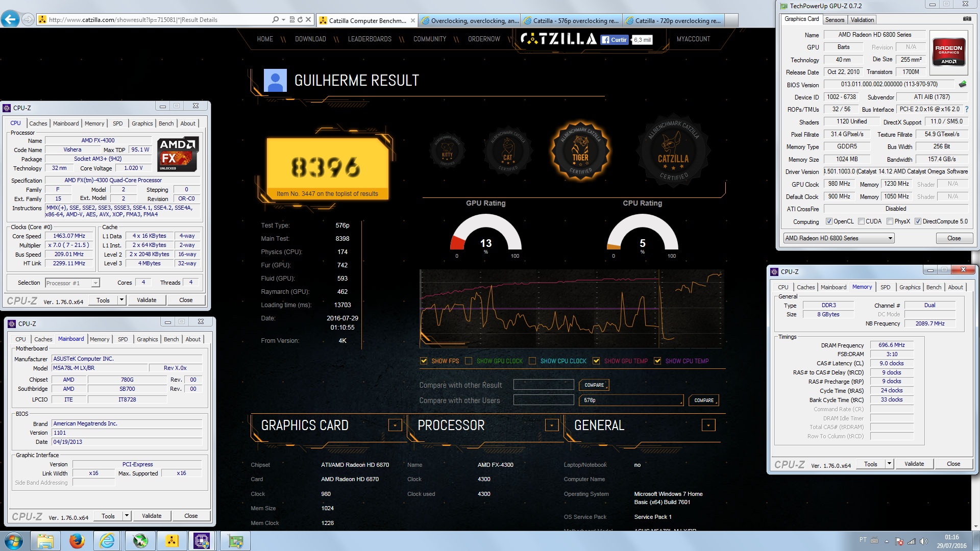
Task: Open Windows Explorer from taskbar
Action: click(45, 541)
